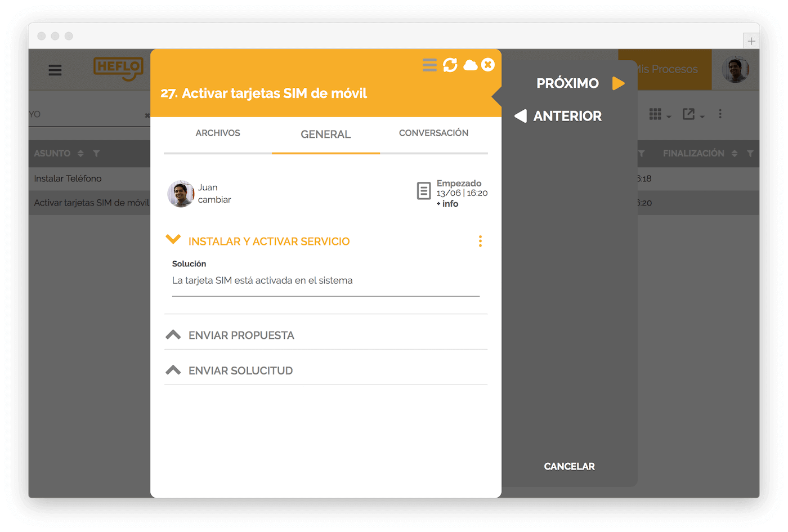Filter the FINALIZACIÓN column
This screenshot has height=532, width=788.
pyautogui.click(x=750, y=154)
